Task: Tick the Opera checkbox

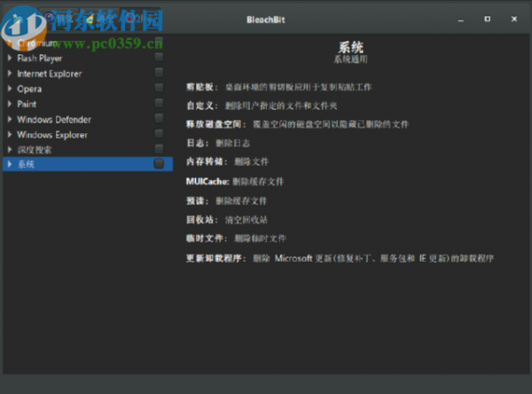Action: point(159,87)
